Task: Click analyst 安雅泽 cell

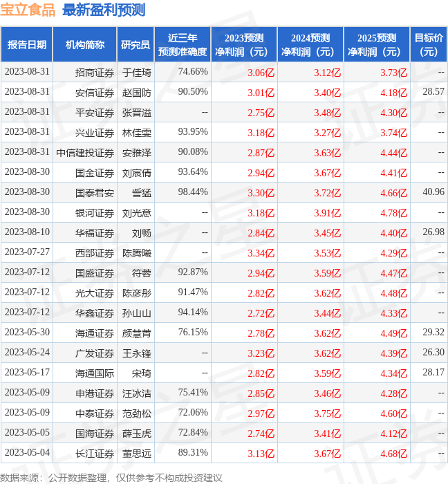Action: tap(137, 153)
